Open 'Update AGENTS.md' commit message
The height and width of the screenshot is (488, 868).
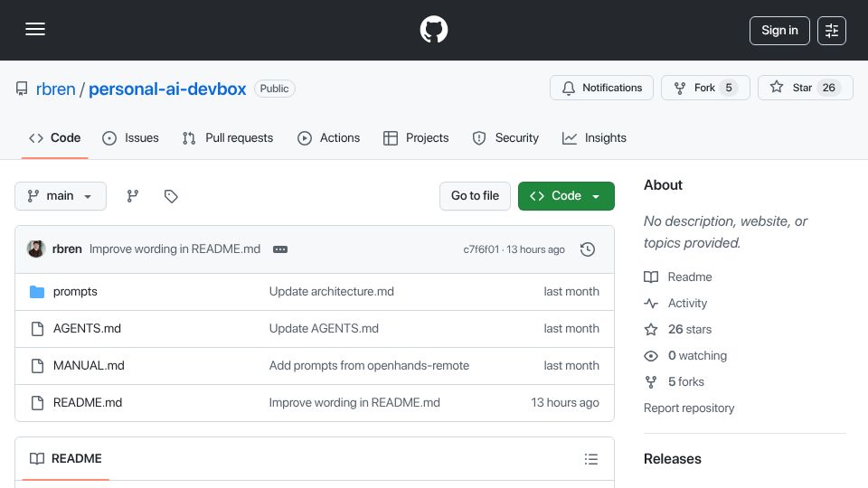(x=324, y=329)
